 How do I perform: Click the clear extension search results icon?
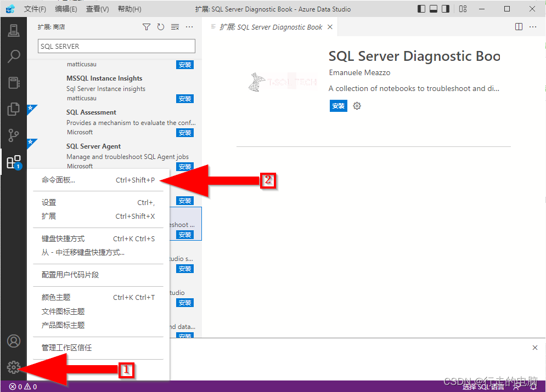(173, 26)
